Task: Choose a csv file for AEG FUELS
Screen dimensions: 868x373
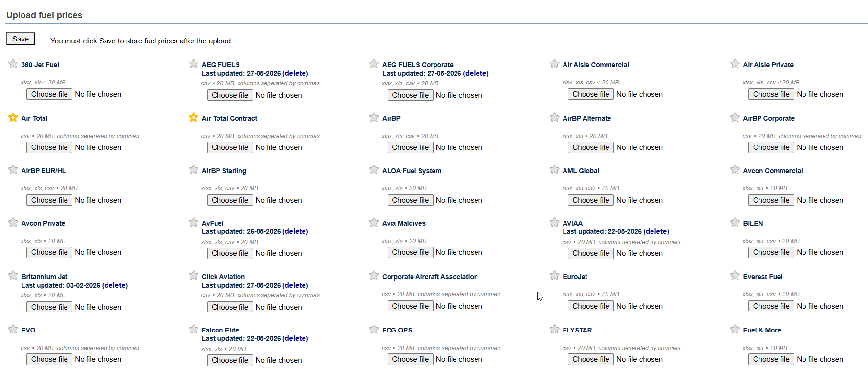Action: click(x=230, y=95)
